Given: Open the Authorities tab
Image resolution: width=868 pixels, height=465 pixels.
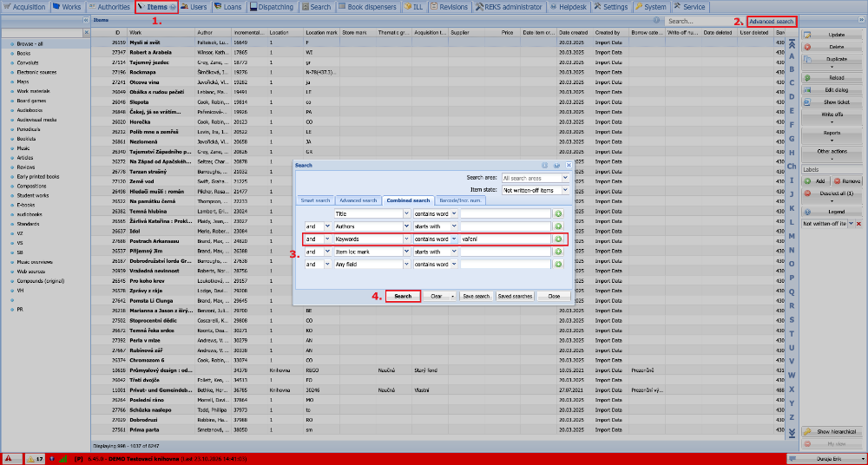Looking at the screenshot, I should (x=109, y=7).
